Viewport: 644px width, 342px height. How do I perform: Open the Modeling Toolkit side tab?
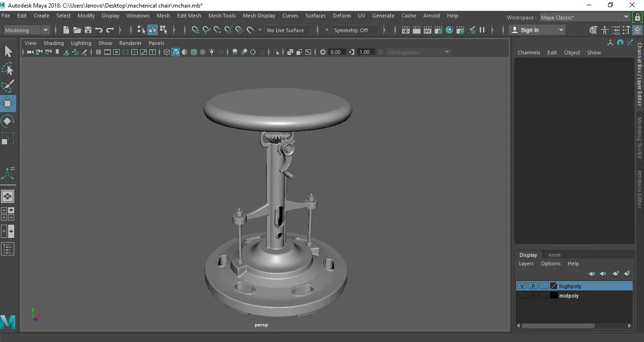point(639,138)
